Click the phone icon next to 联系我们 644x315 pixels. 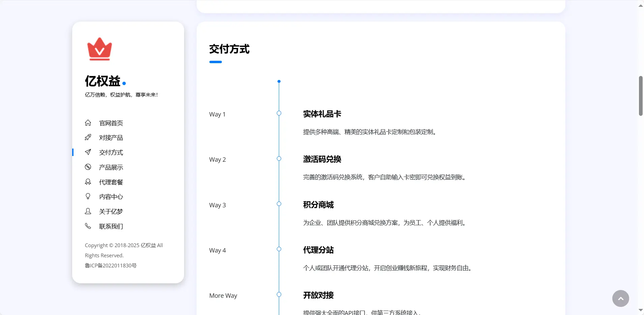tap(88, 226)
